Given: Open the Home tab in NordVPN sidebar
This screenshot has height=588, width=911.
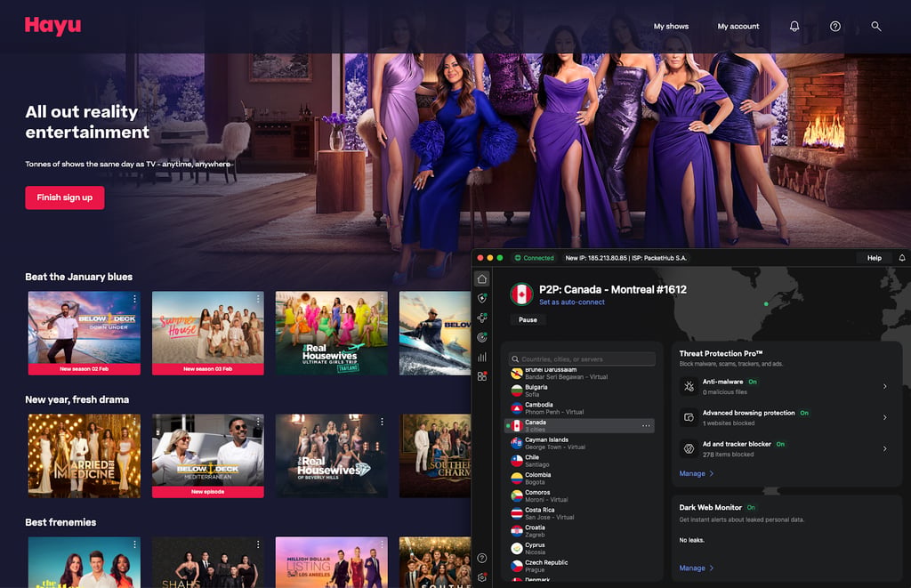Looking at the screenshot, I should tap(481, 279).
